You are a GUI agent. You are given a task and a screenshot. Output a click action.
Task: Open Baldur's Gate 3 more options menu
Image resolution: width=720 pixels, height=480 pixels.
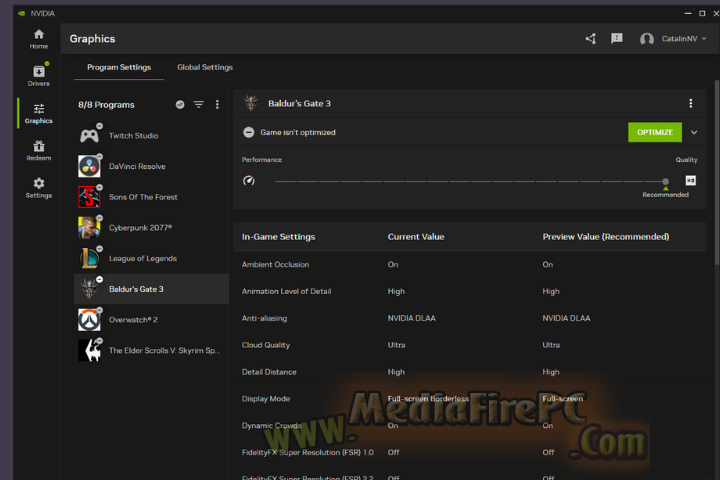[691, 103]
